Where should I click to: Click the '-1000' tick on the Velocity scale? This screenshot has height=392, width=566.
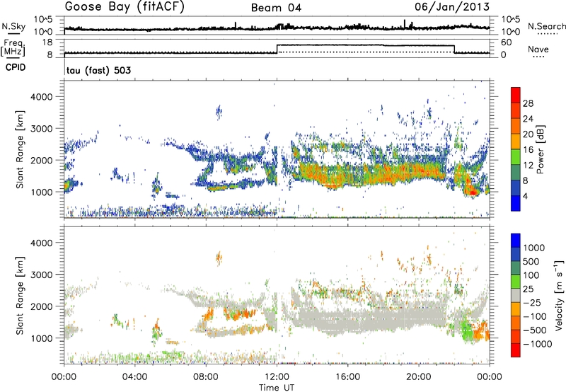coord(537,344)
